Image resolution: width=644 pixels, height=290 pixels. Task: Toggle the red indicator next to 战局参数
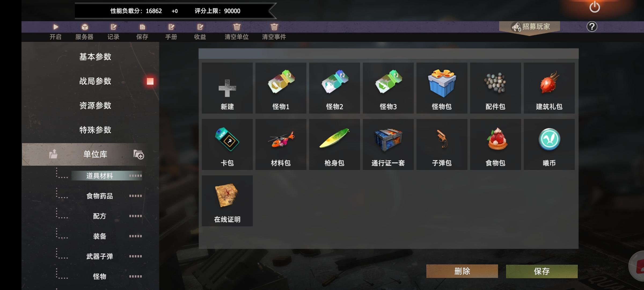pyautogui.click(x=150, y=81)
